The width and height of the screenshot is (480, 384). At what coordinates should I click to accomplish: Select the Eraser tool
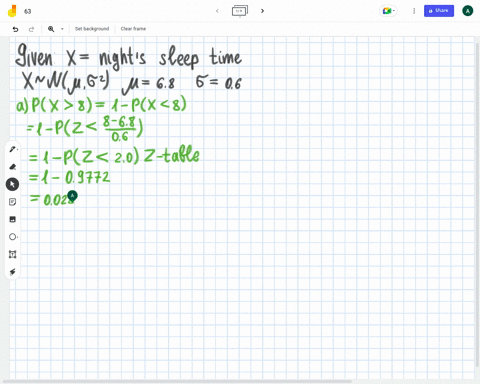pyautogui.click(x=13, y=167)
